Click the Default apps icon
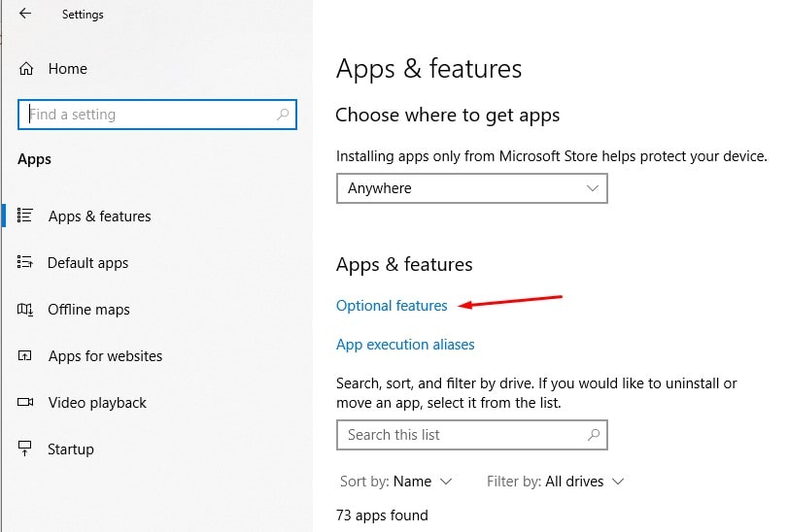Image resolution: width=788 pixels, height=532 pixels. click(26, 262)
